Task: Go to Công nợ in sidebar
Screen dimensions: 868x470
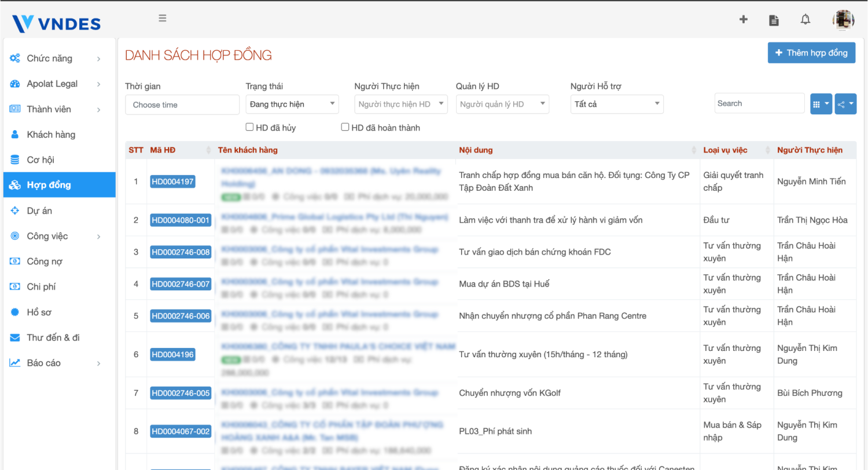Action: point(45,261)
